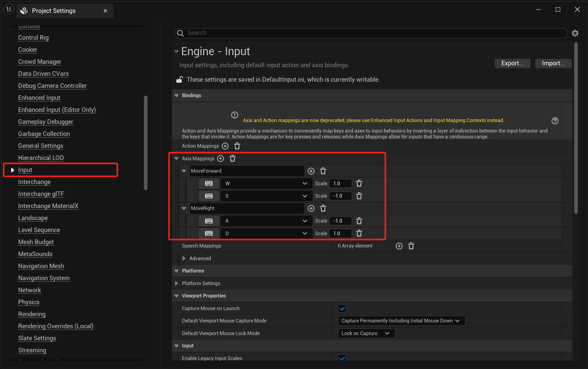The height and width of the screenshot is (369, 588).
Task: Focus the Search settings field
Action: coord(371,33)
